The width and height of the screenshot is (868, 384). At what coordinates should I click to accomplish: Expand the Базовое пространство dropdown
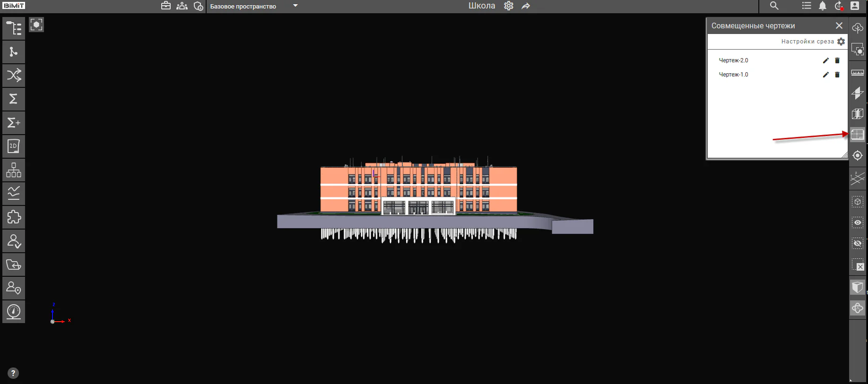[295, 6]
